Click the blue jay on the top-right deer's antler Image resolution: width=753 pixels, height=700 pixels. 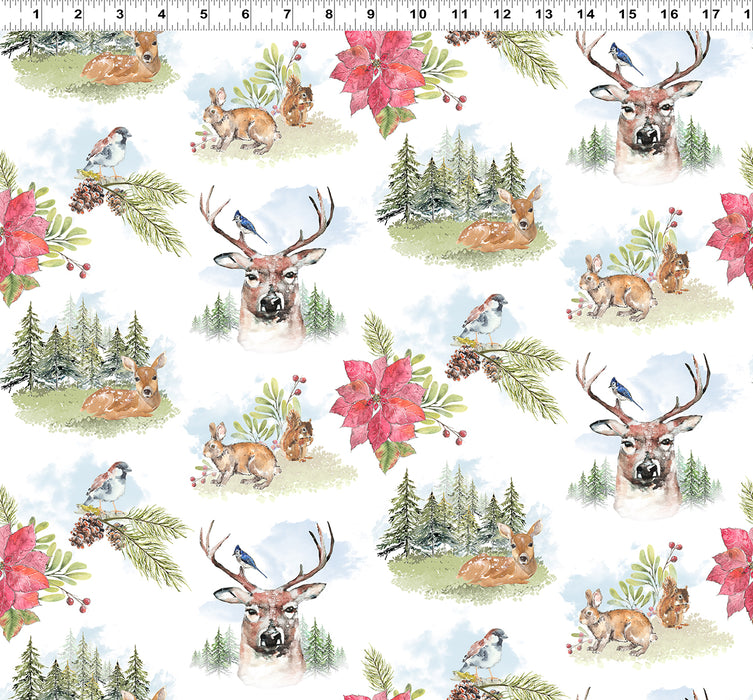[x=624, y=58]
